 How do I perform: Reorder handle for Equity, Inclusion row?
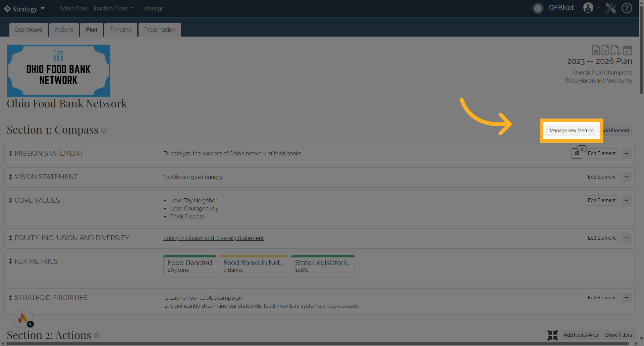(10, 238)
